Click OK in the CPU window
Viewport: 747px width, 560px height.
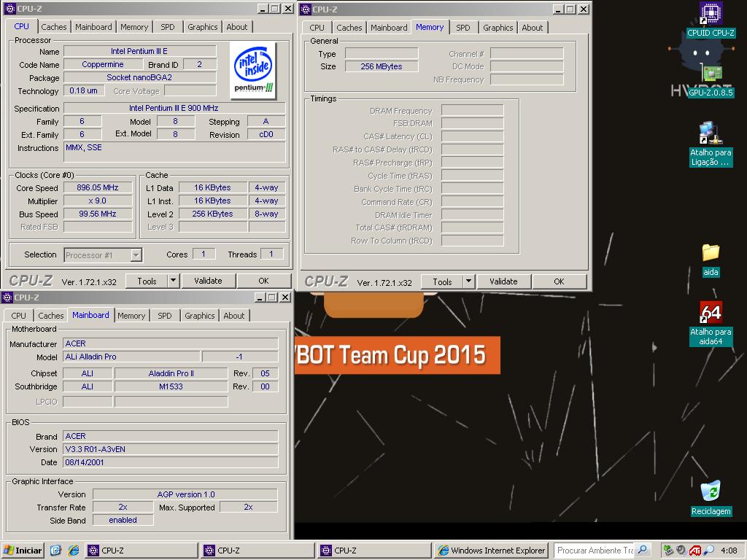click(263, 281)
